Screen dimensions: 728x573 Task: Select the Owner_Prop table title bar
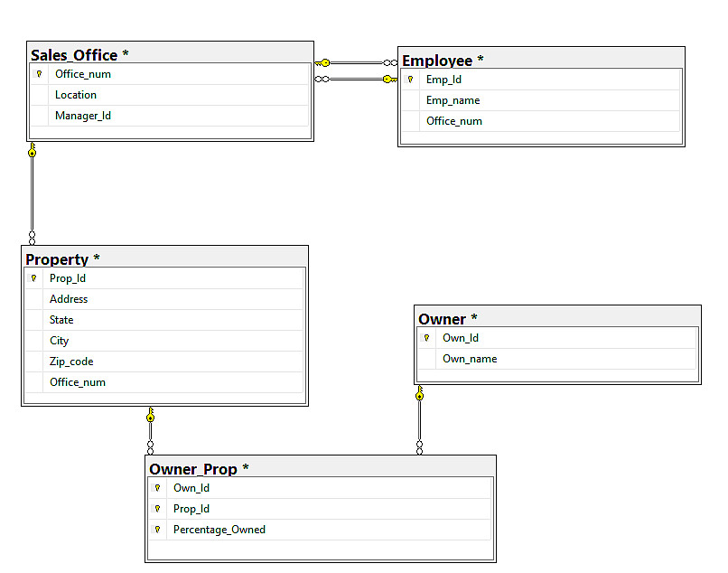click(320, 469)
